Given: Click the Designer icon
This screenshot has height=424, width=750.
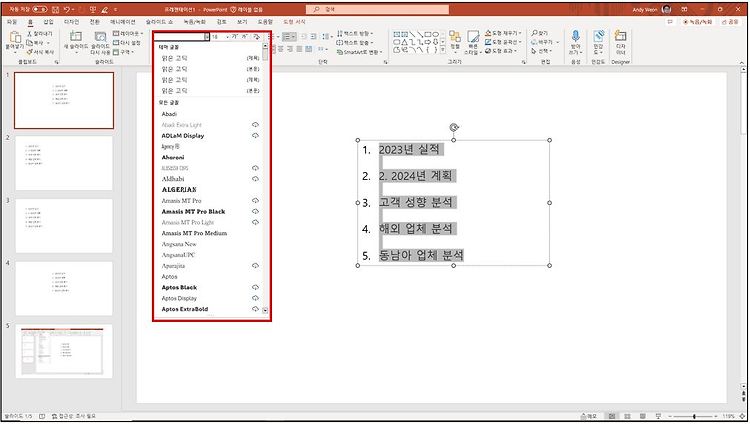Looking at the screenshot, I should point(620,36).
